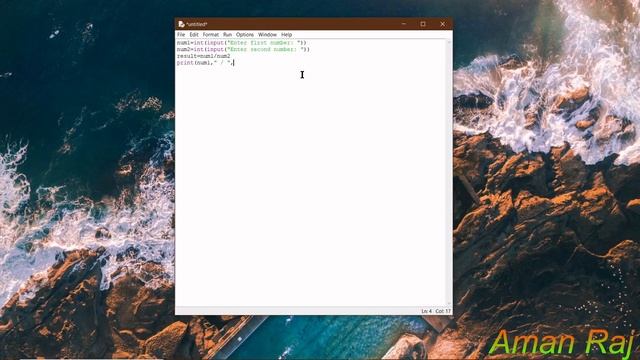Click the scrollbar's down arrow
This screenshot has height=360, width=640.
[x=449, y=304]
